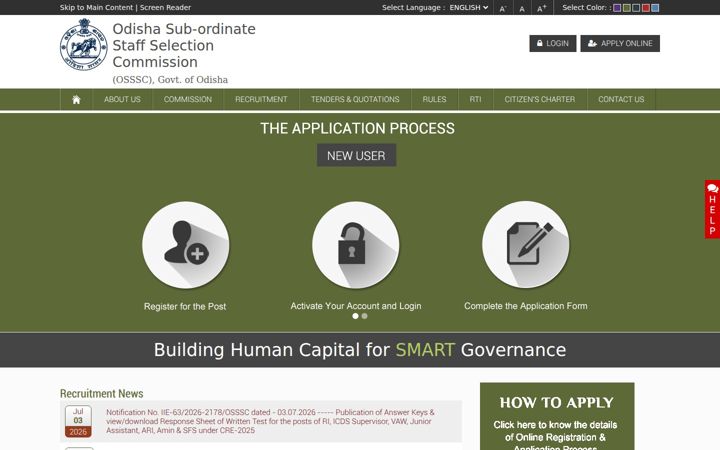Open the red HELP chat tab
Viewport: 720px width, 450px height.
pos(712,209)
